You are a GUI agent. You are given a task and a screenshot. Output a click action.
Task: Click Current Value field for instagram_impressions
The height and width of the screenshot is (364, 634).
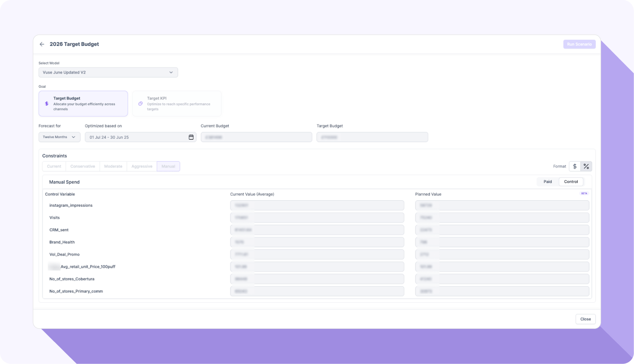click(x=317, y=206)
